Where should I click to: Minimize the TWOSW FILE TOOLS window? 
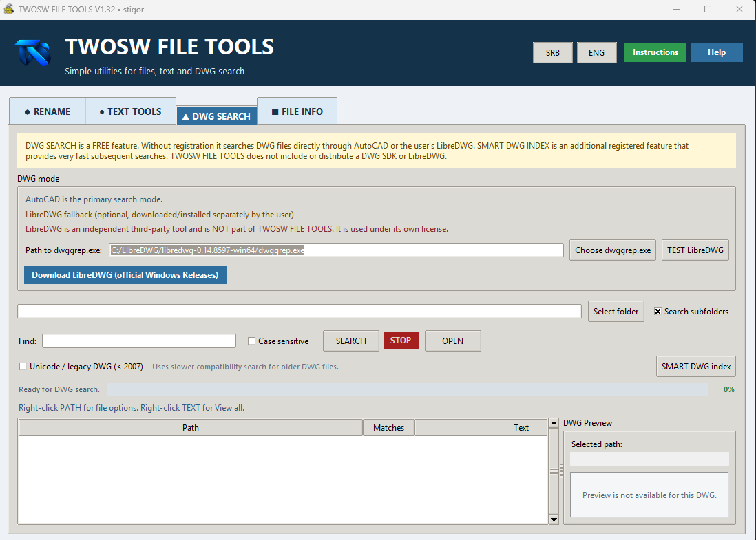click(676, 9)
